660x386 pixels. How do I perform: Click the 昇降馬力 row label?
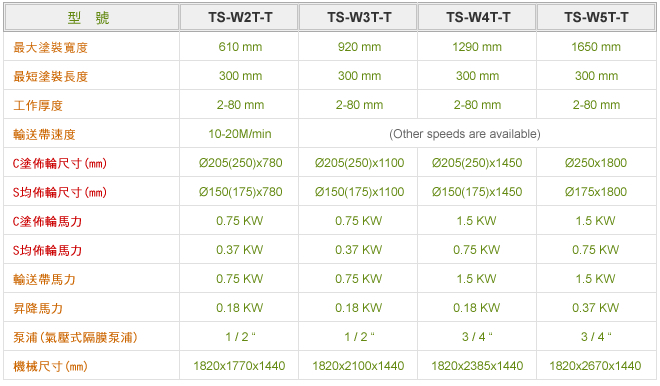pyautogui.click(x=38, y=309)
